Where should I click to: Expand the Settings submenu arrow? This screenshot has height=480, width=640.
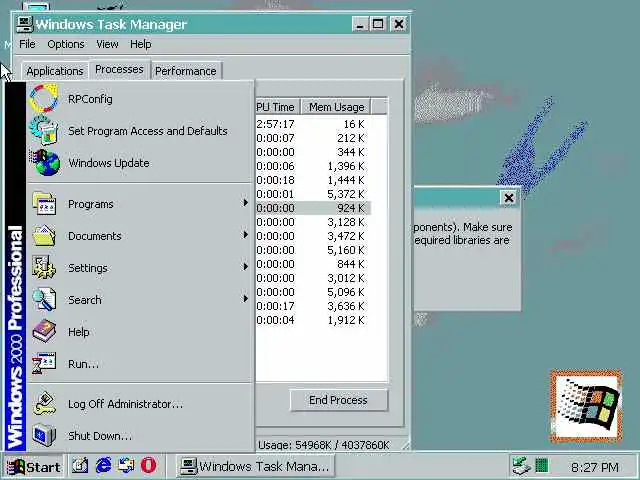pyautogui.click(x=245, y=267)
